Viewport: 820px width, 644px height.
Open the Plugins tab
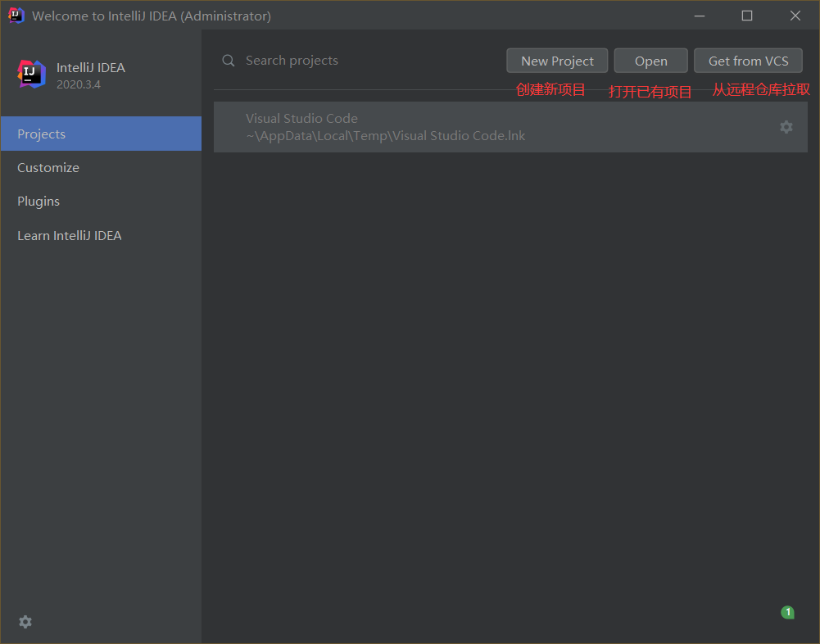(39, 202)
